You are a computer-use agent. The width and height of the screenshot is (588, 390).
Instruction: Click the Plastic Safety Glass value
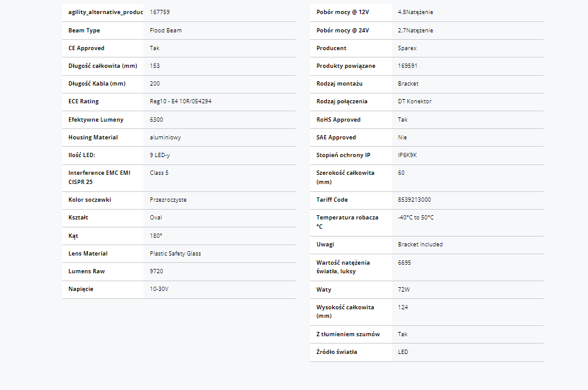(x=175, y=254)
